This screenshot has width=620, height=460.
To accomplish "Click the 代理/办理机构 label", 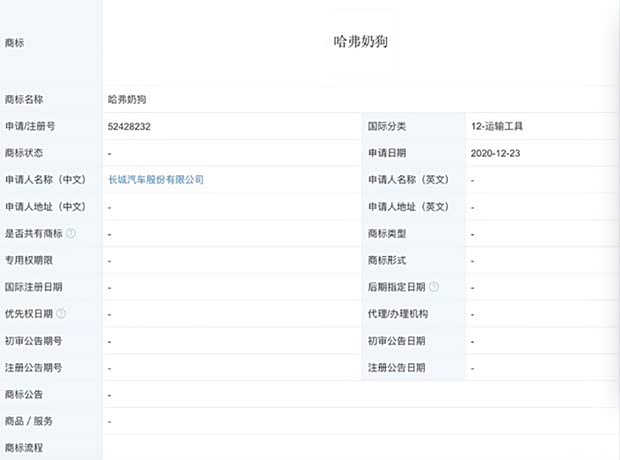I will 397,314.
